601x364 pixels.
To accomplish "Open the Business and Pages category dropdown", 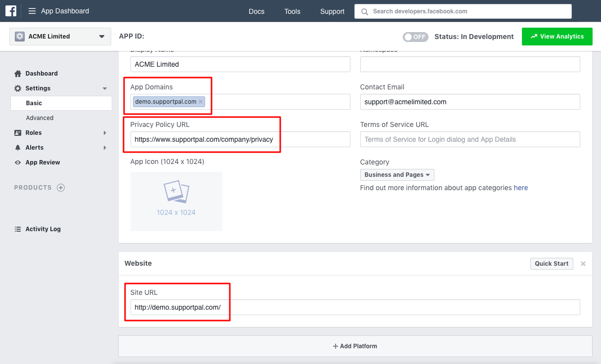I will [397, 175].
